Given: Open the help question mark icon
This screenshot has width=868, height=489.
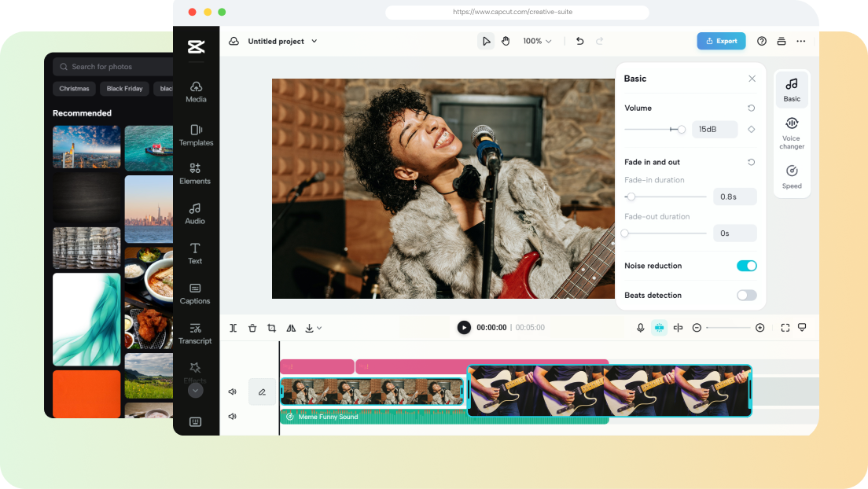Looking at the screenshot, I should pyautogui.click(x=762, y=41).
